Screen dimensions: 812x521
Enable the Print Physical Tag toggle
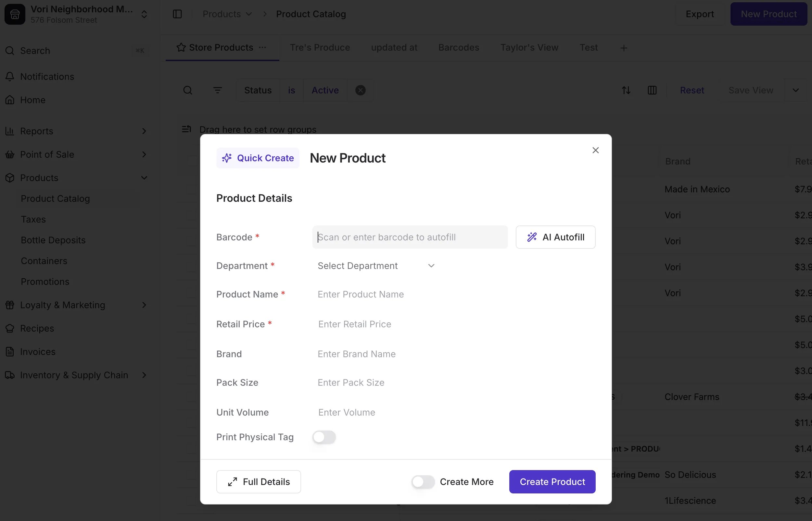tap(324, 437)
